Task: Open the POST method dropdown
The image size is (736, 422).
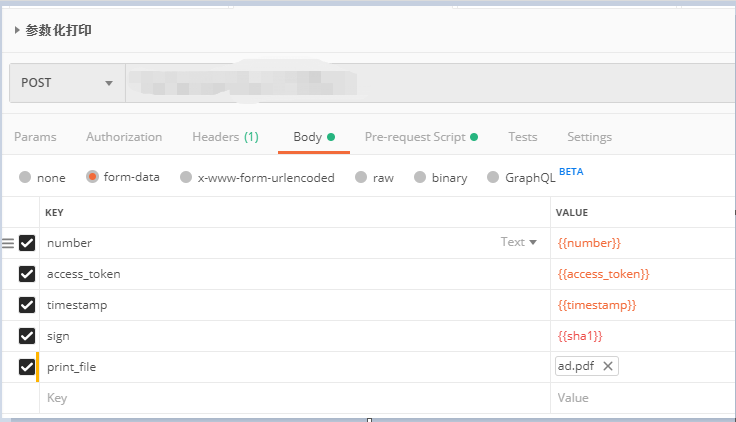Action: tap(67, 83)
